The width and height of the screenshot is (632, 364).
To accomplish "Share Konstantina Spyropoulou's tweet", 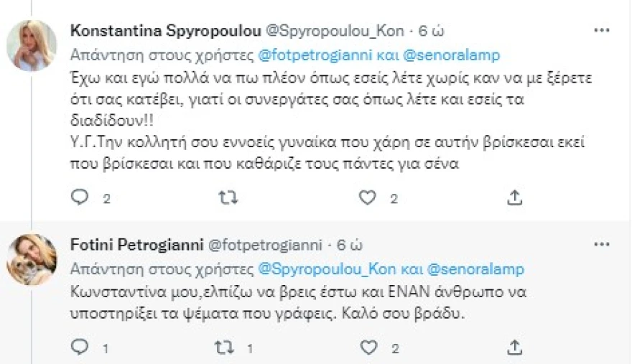I will [513, 197].
